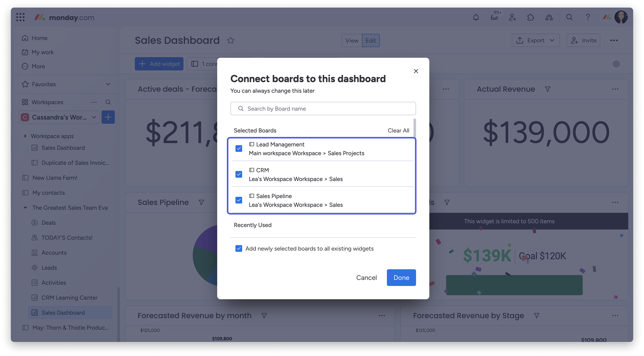Open the Activities board
644x356 pixels.
click(49, 283)
